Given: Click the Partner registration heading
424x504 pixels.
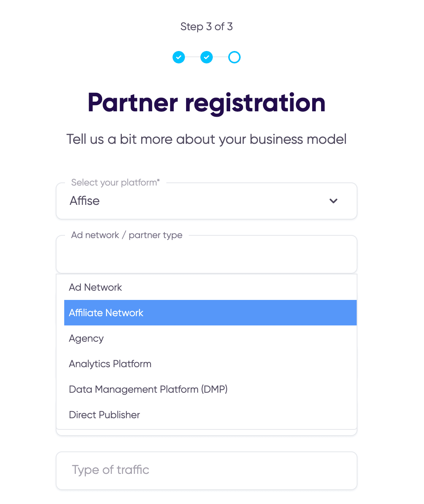Looking at the screenshot, I should (x=207, y=103).
